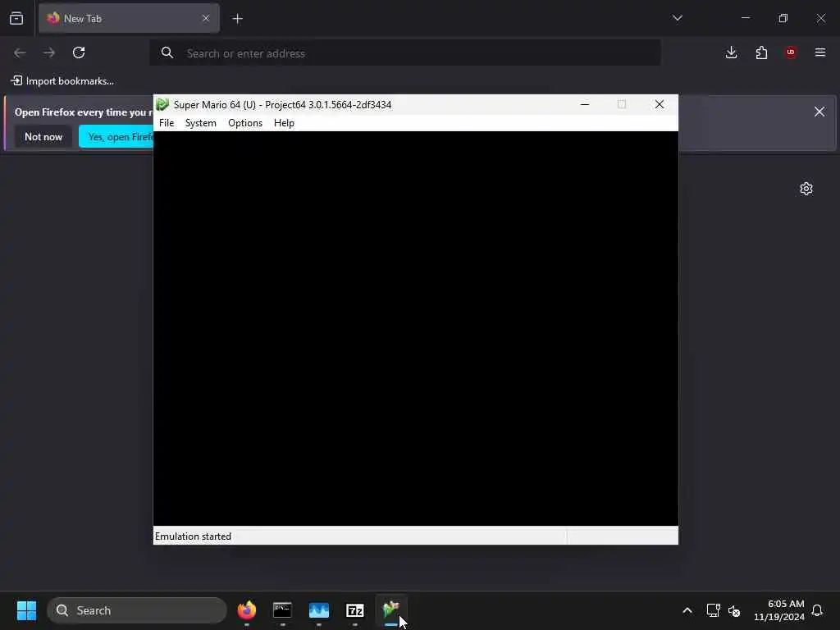840x630 pixels.
Task: Open the notifications bell icon
Action: [x=817, y=610]
